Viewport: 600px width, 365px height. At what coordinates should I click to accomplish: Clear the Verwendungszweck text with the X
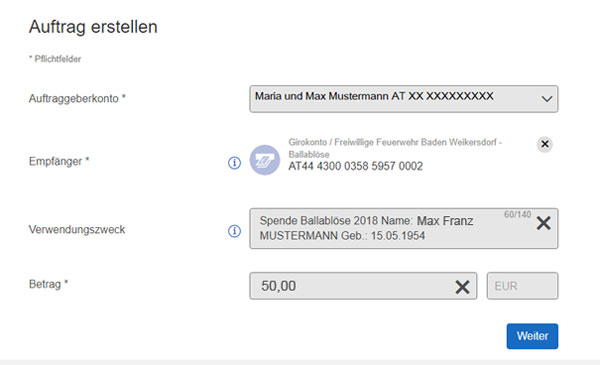click(x=543, y=223)
